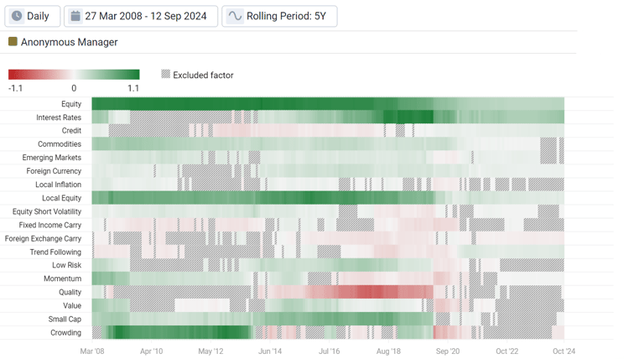
Task: Click the Crowding factor row label
Action: point(65,333)
